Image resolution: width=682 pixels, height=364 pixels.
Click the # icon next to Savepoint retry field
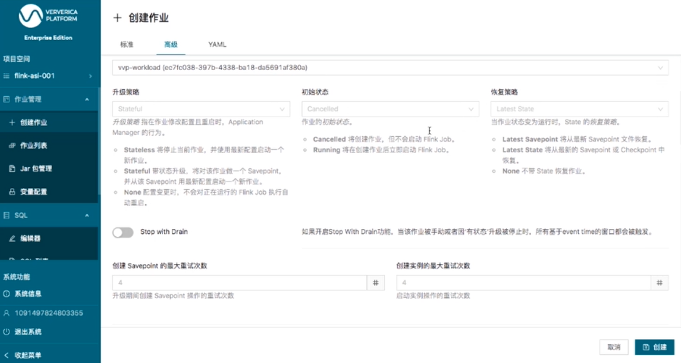(376, 283)
